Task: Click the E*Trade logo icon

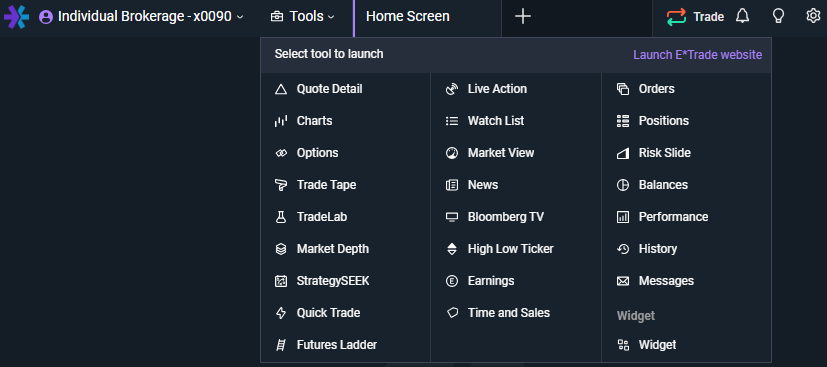Action: (x=16, y=17)
